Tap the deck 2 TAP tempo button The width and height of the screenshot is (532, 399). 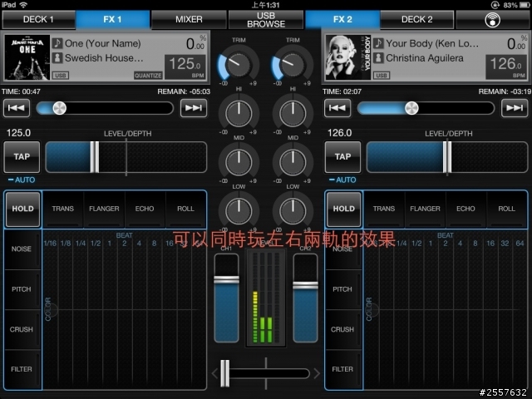[342, 157]
